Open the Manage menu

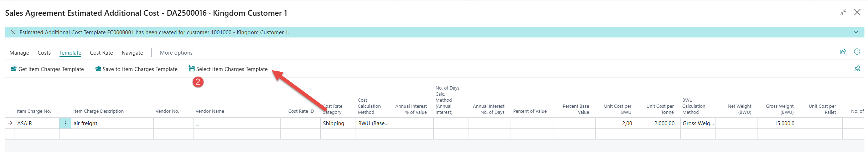pyautogui.click(x=19, y=53)
